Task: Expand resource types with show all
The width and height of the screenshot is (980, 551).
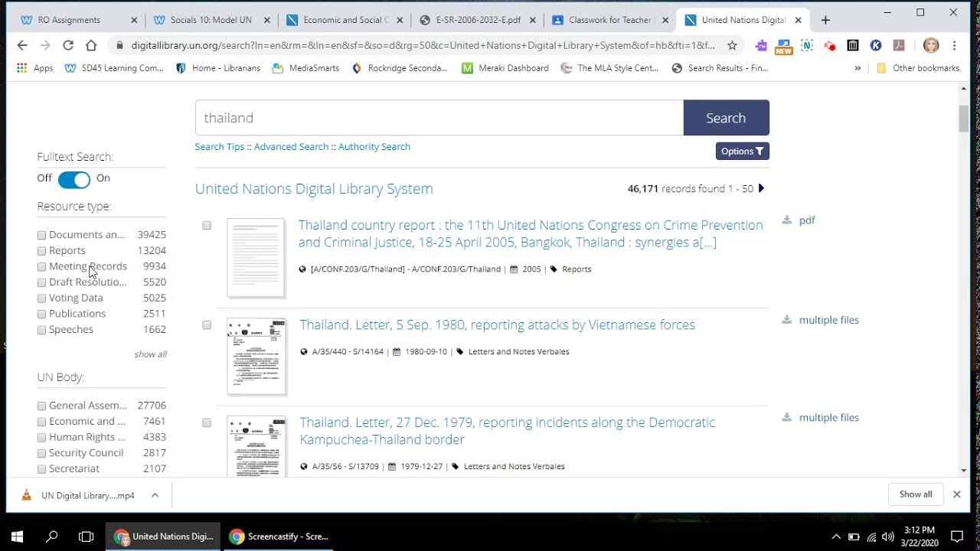Action: point(150,354)
